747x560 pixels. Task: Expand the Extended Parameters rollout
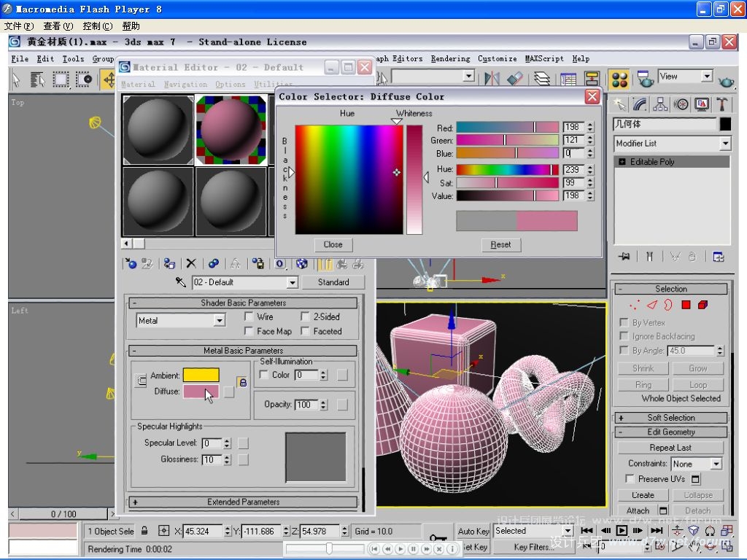(243, 502)
